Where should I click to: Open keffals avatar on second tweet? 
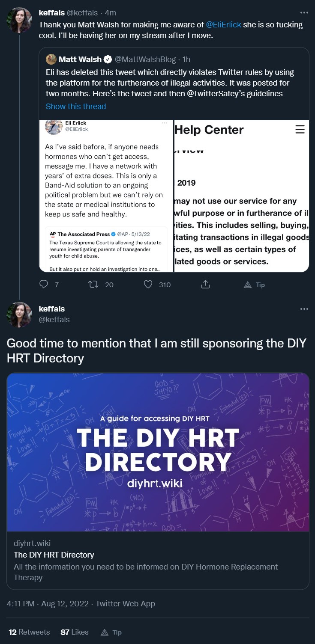pos(19,315)
